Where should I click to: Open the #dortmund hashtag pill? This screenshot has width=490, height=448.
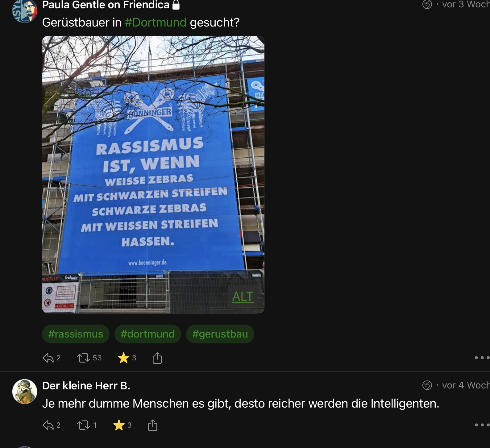(x=147, y=334)
